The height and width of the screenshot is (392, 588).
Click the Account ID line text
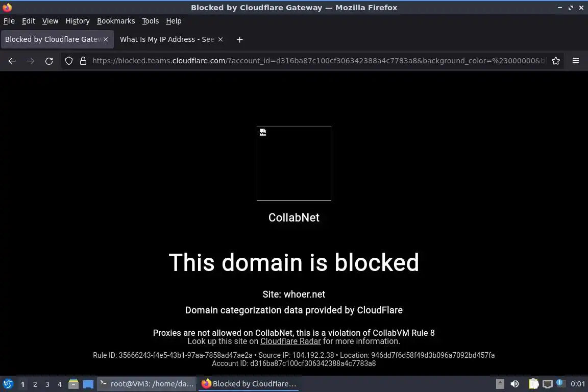pyautogui.click(x=294, y=363)
